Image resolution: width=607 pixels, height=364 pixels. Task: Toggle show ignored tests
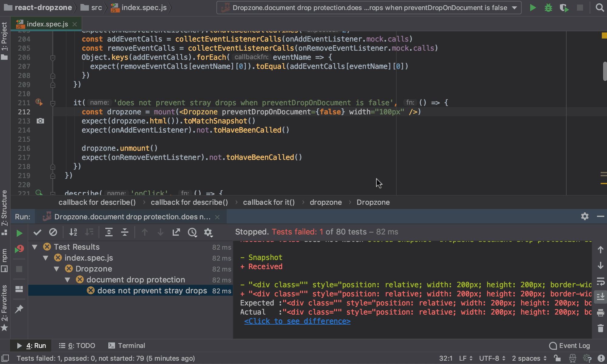[x=53, y=232]
